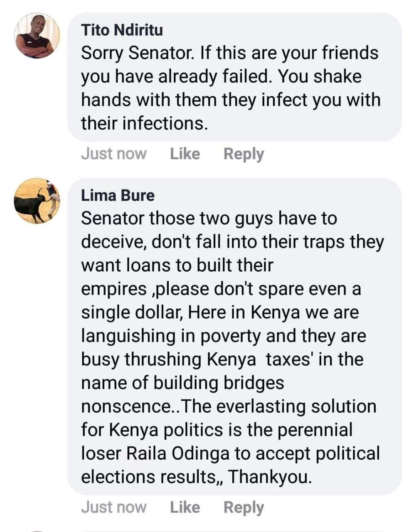The image size is (416, 532).
Task: Open Tito Ndiritu's profile picture
Action: click(37, 36)
